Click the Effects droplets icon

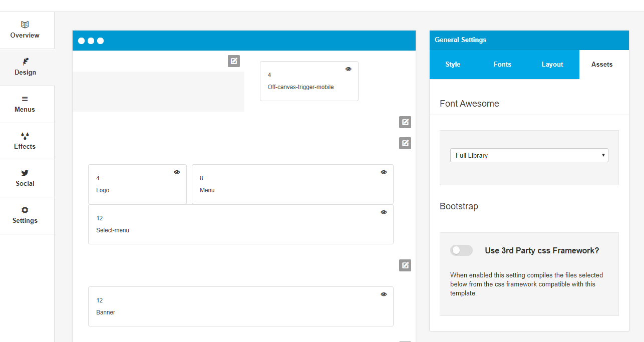25,135
